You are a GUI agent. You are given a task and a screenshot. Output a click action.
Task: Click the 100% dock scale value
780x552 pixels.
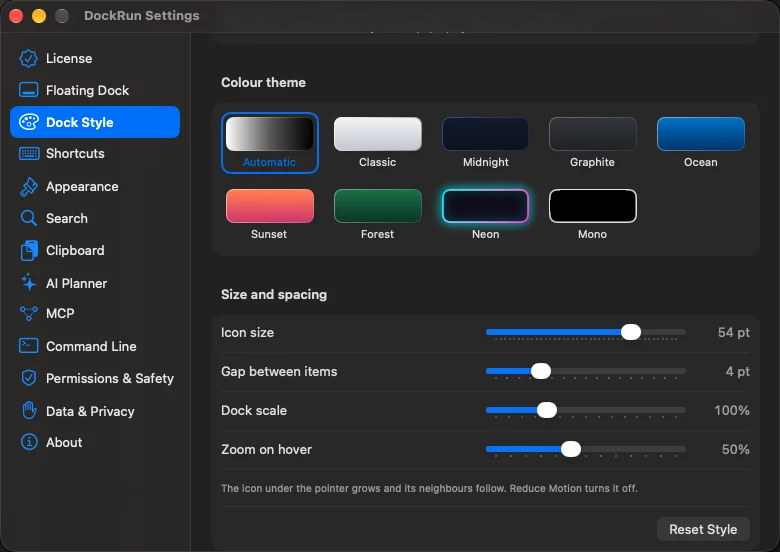[732, 410]
